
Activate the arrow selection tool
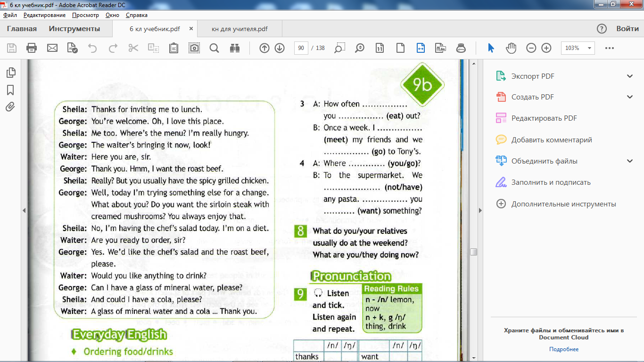click(491, 48)
